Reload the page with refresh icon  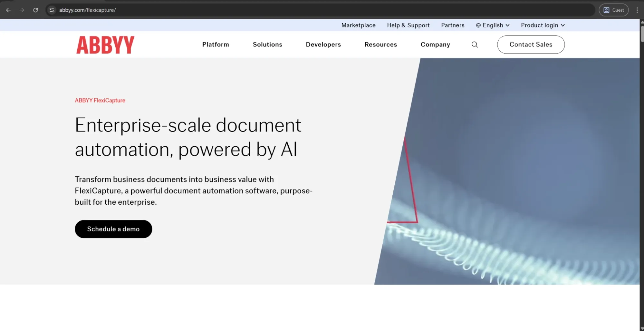click(35, 10)
